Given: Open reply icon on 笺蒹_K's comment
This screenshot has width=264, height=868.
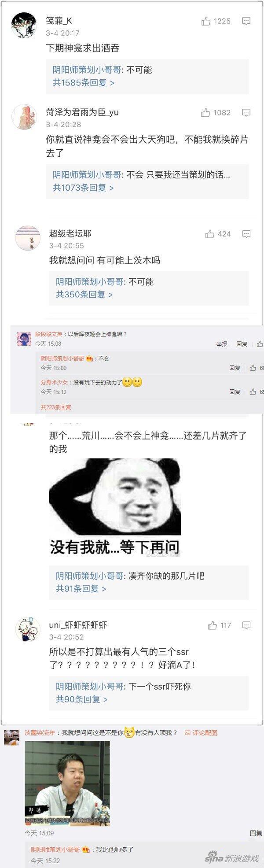Looking at the screenshot, I should pyautogui.click(x=246, y=21).
